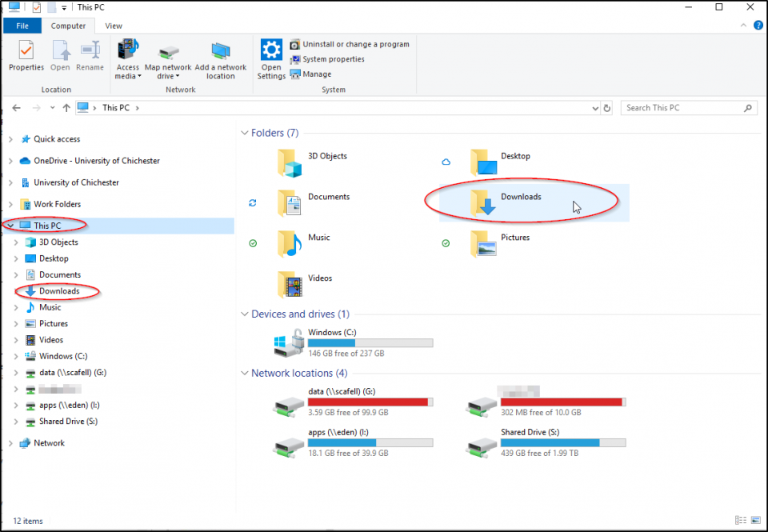Select Downloads in the navigation tree
This screenshot has width=768, height=532.
58,291
